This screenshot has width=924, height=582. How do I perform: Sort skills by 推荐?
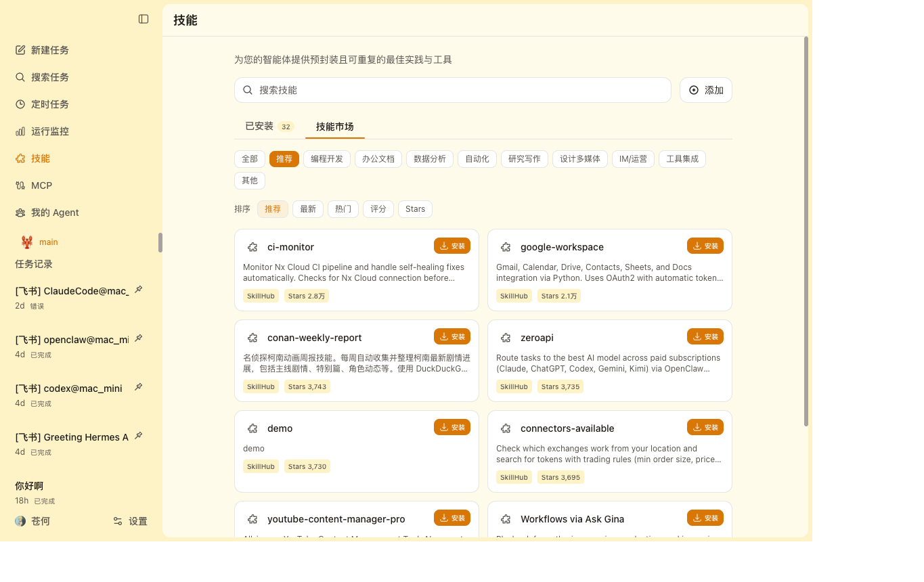click(273, 209)
